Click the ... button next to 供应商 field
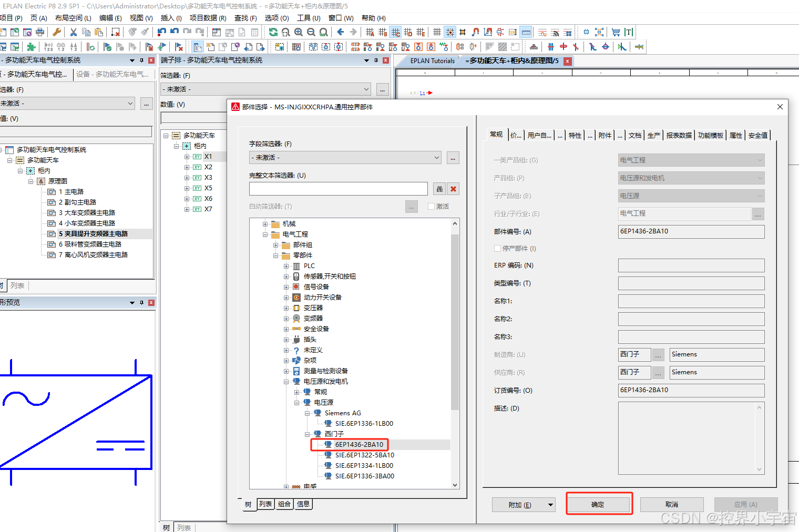The width and height of the screenshot is (799, 532). click(658, 373)
